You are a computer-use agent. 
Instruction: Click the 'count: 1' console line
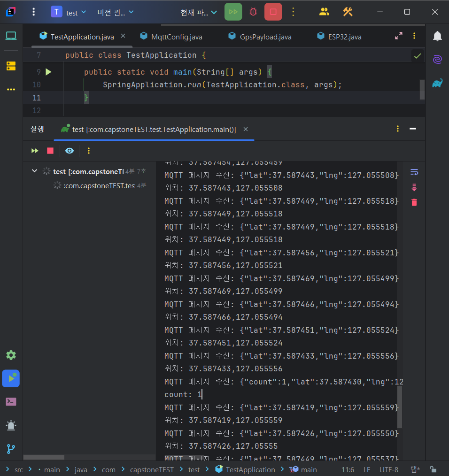(x=183, y=395)
